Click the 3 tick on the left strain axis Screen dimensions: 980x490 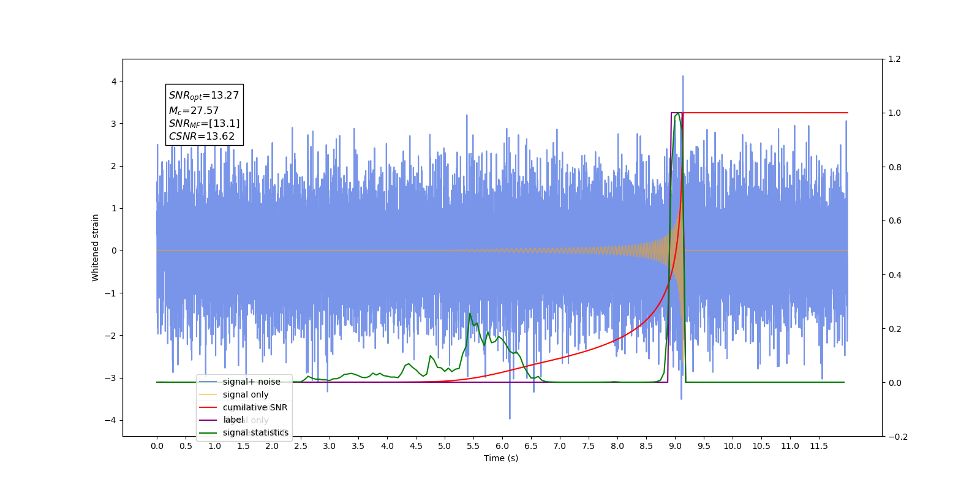click(x=114, y=124)
